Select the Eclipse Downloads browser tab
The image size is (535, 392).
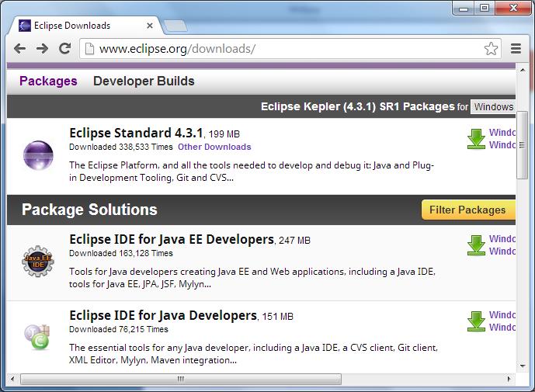[85, 26]
